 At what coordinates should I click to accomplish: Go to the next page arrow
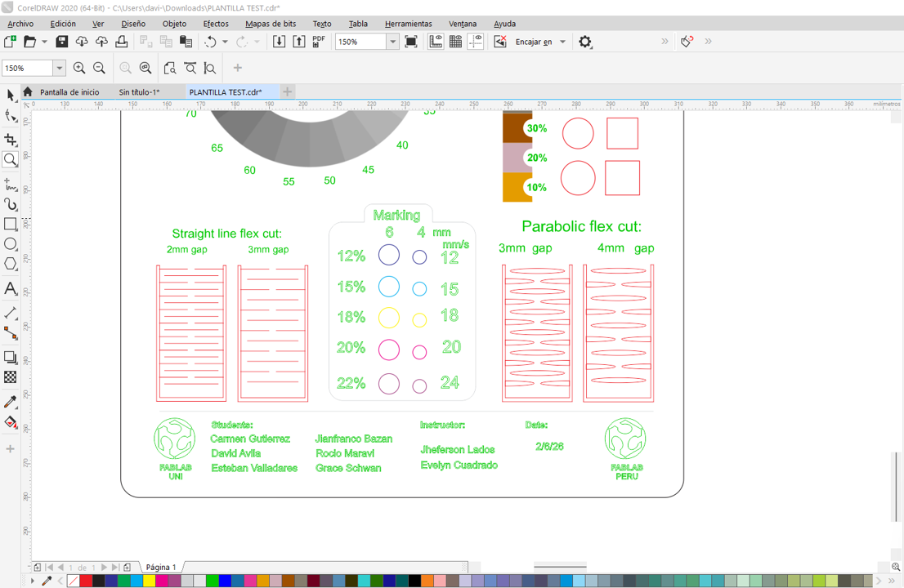click(x=105, y=568)
